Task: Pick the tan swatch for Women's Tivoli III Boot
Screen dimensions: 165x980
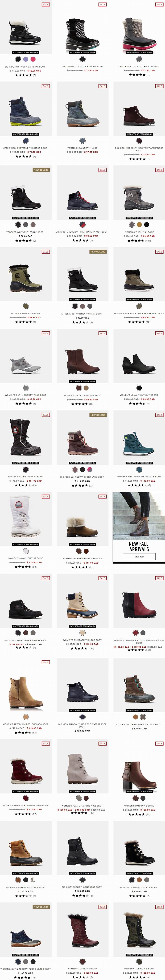Action: click(x=139, y=225)
